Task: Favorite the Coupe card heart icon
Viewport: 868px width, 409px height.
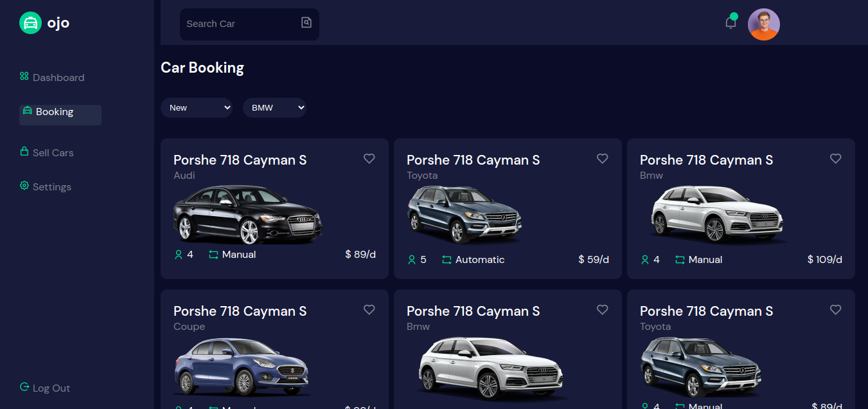Action: pyautogui.click(x=369, y=309)
